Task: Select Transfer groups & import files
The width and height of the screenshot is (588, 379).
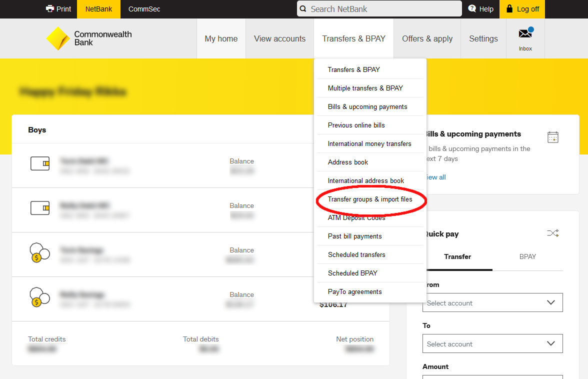Action: (370, 199)
